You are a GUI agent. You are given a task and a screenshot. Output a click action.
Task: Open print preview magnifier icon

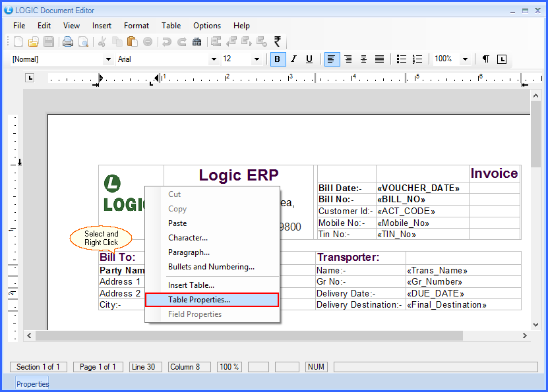coord(84,42)
